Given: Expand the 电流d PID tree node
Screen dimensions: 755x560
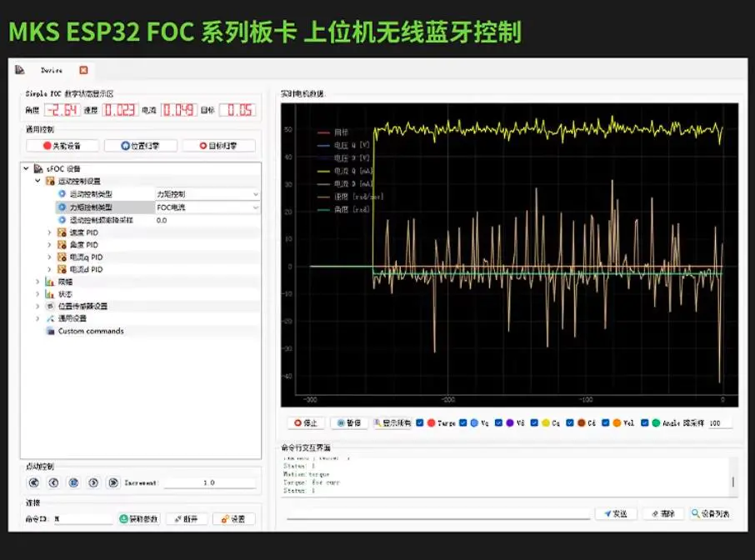Looking at the screenshot, I should click(x=49, y=270).
